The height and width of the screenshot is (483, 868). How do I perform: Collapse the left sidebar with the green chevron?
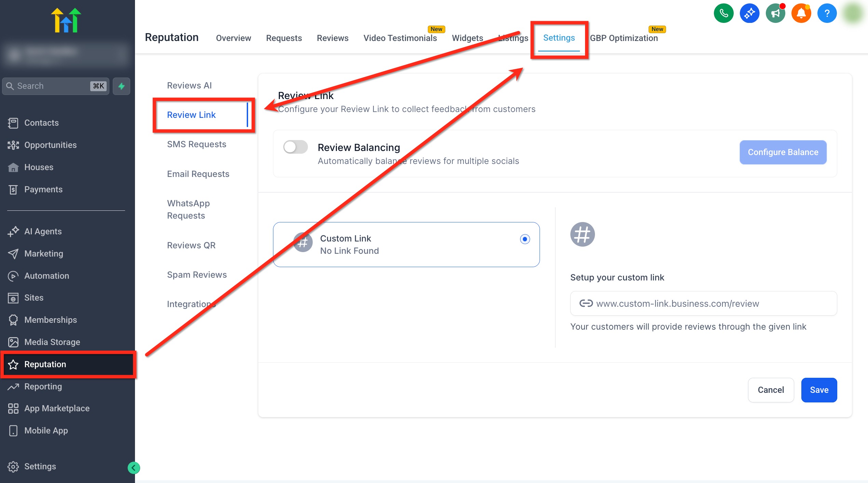pyautogui.click(x=134, y=468)
